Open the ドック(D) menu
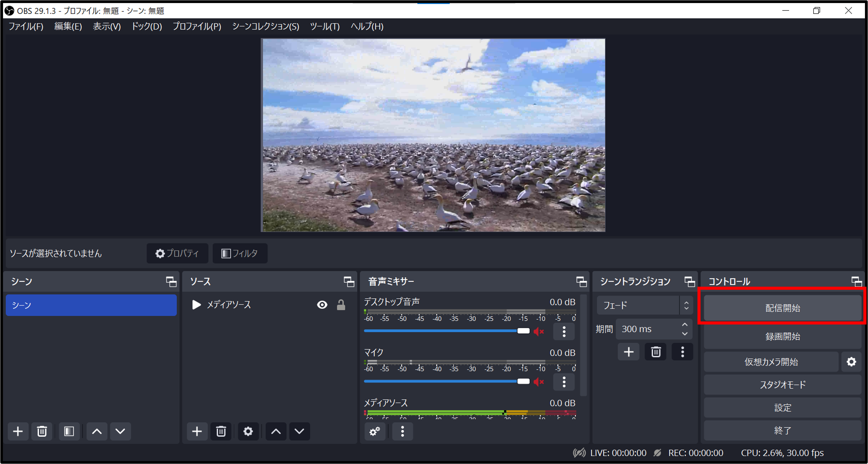This screenshot has width=868, height=464. (147, 26)
